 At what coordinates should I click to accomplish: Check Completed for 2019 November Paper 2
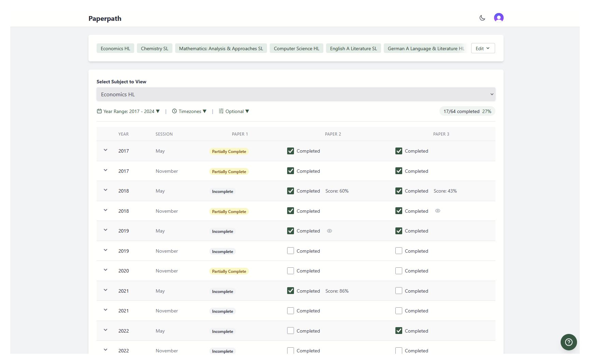291,251
